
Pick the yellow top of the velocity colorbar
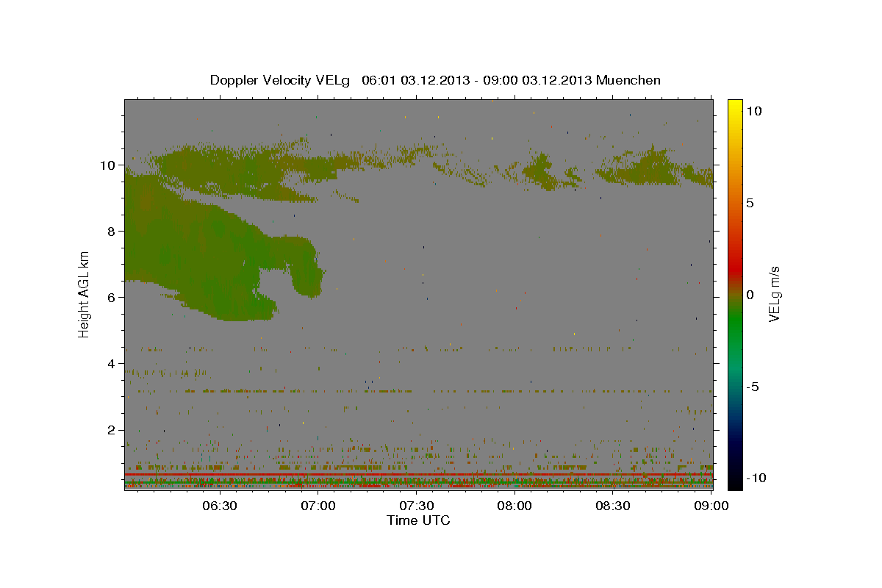click(734, 105)
